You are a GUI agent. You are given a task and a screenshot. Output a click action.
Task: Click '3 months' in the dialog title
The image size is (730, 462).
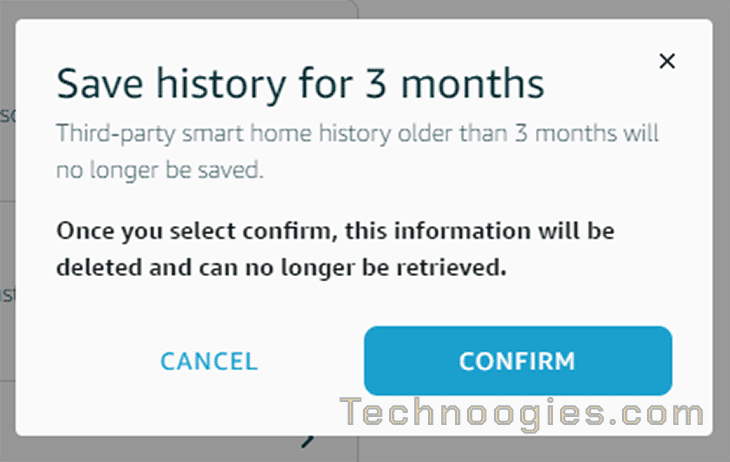click(x=454, y=84)
